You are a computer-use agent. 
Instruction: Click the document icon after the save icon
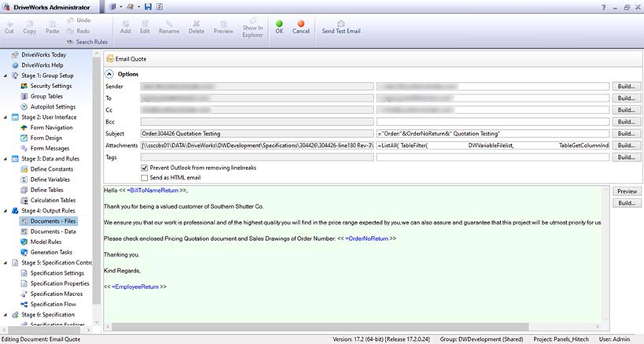[x=160, y=6]
